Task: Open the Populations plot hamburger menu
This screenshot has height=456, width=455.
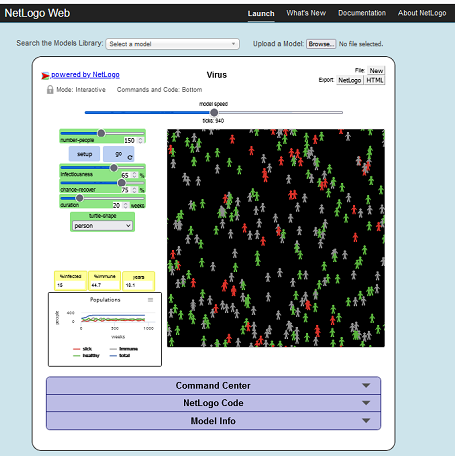Action: pos(151,300)
